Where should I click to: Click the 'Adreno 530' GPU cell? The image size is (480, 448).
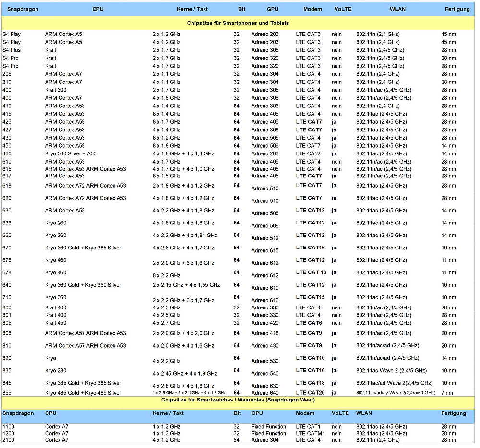click(265, 361)
